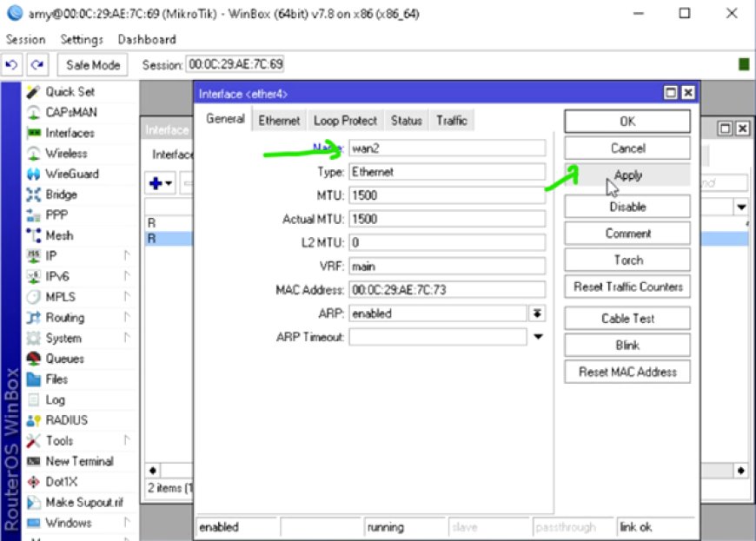Expand the ARP Timeout field

coord(538,337)
